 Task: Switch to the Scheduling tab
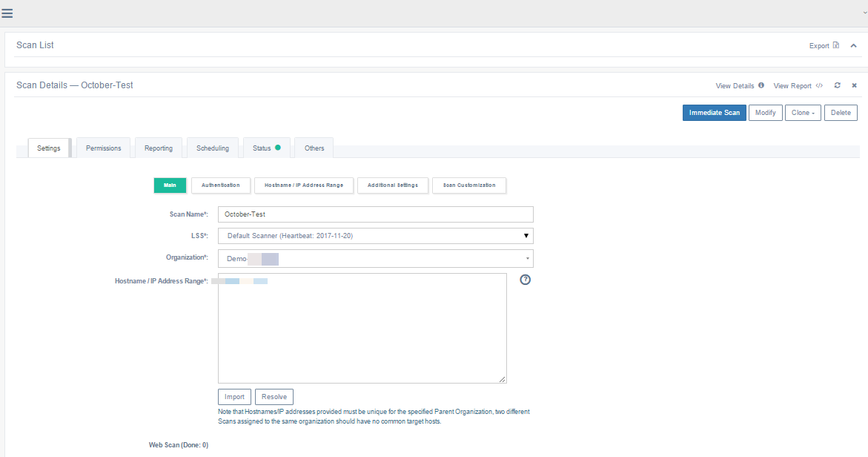(213, 148)
